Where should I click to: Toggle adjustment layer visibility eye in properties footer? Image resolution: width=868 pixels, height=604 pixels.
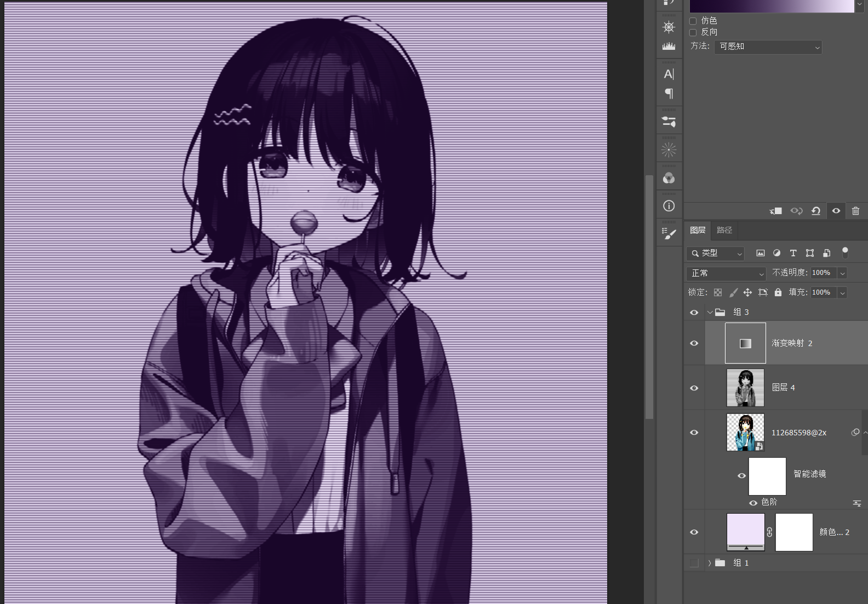[836, 211]
